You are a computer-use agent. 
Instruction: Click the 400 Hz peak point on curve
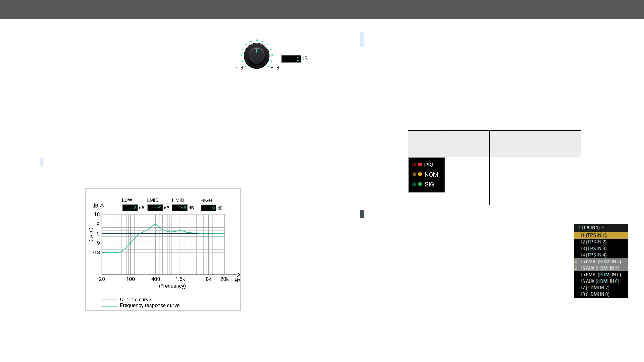(155, 224)
